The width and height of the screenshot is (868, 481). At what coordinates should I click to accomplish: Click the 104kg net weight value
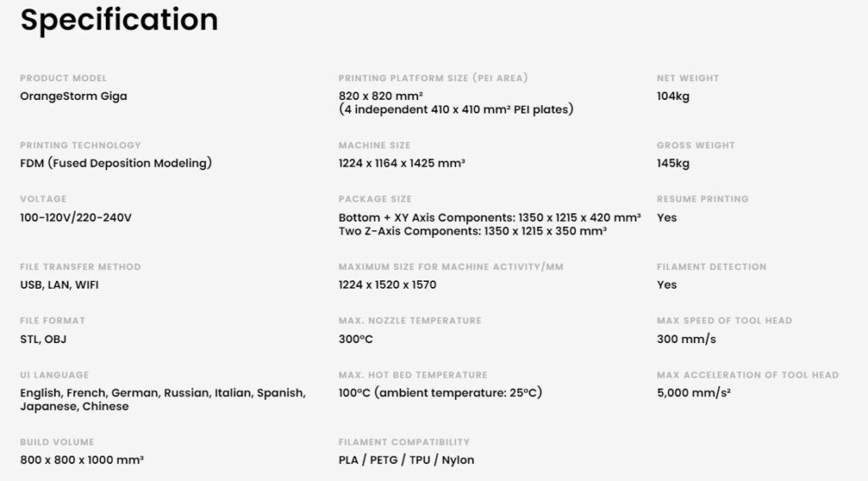coord(673,97)
